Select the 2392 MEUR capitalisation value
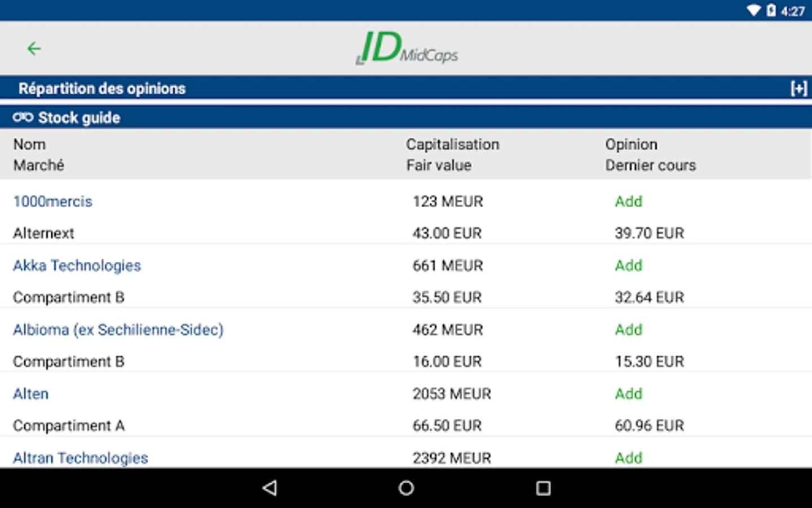Screen dimensions: 812x508 (x=452, y=458)
